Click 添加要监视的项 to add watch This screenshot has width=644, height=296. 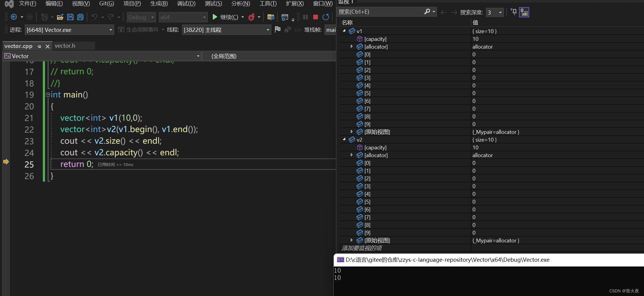click(361, 248)
